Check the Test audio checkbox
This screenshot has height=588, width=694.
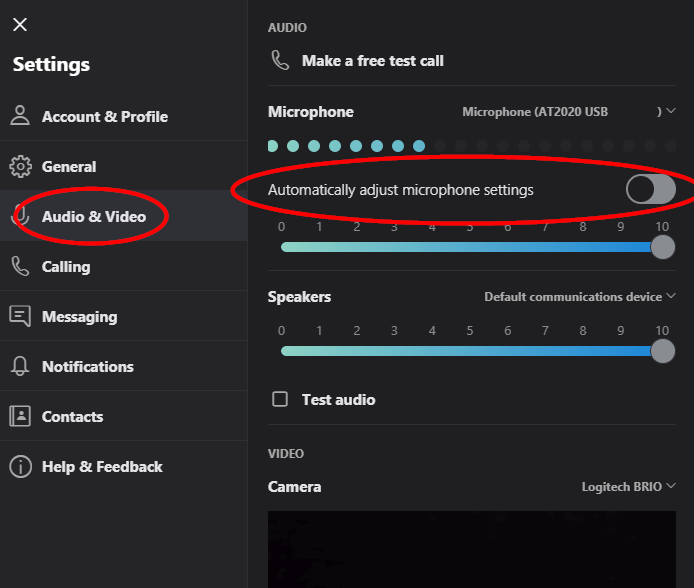[280, 399]
